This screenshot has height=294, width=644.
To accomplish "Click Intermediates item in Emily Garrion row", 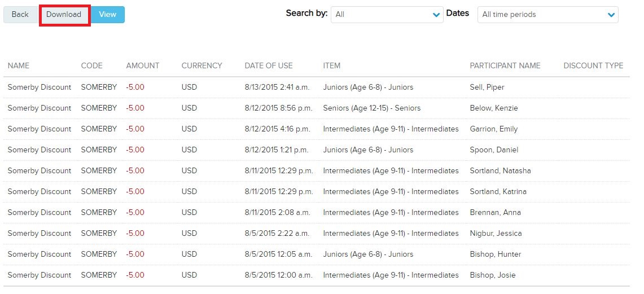I will (391, 129).
